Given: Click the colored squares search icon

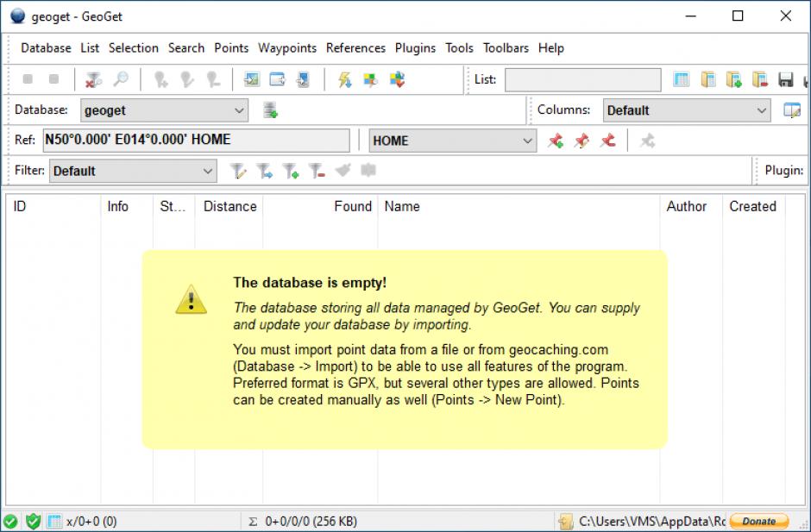Looking at the screenshot, I should coord(371,79).
